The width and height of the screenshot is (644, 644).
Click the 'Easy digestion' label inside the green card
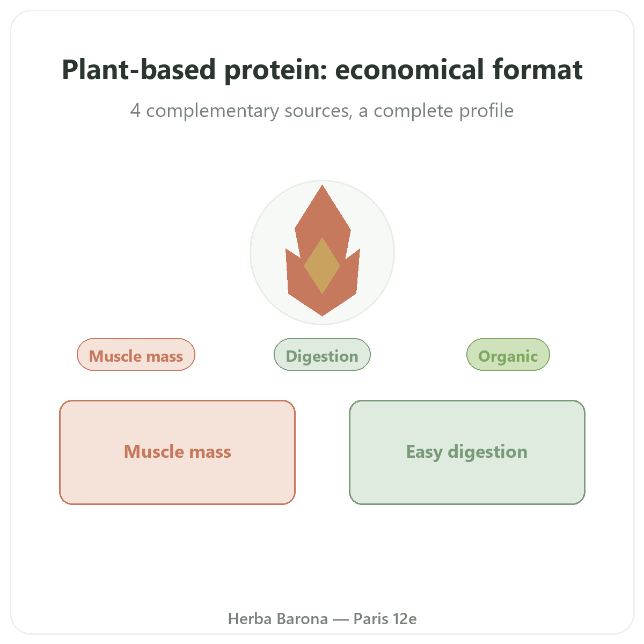point(467,452)
